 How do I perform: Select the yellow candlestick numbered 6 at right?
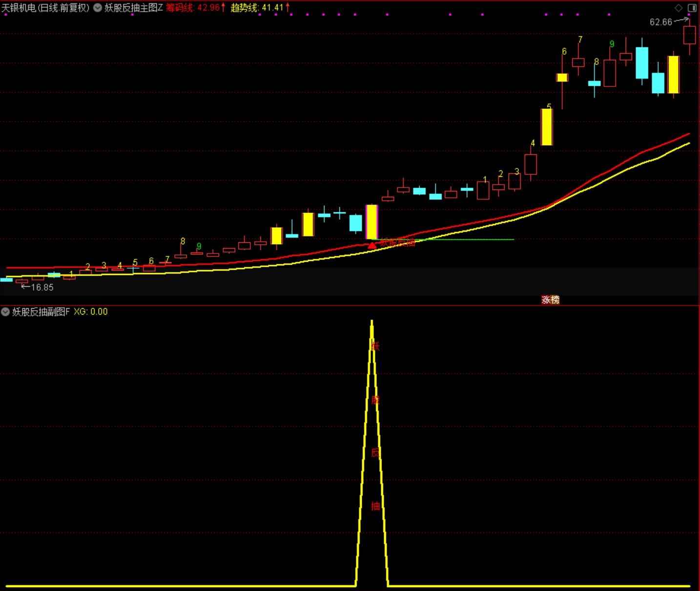tap(562, 78)
